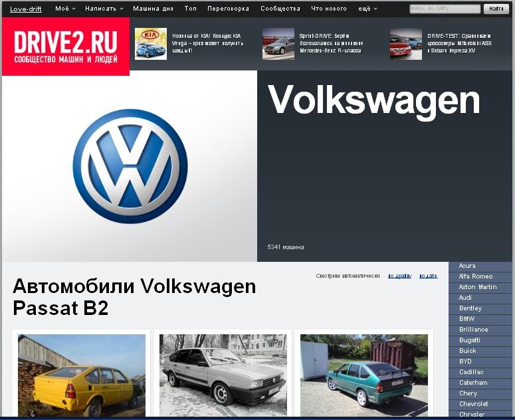Expand the Моё dropdown menu
The width and height of the screenshot is (515, 420).
click(x=65, y=9)
